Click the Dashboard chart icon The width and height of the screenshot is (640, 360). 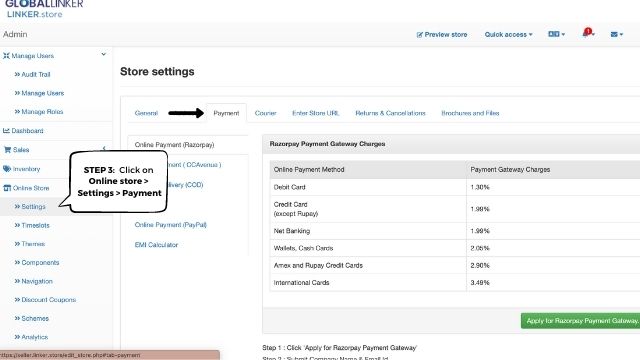[x=6, y=131]
